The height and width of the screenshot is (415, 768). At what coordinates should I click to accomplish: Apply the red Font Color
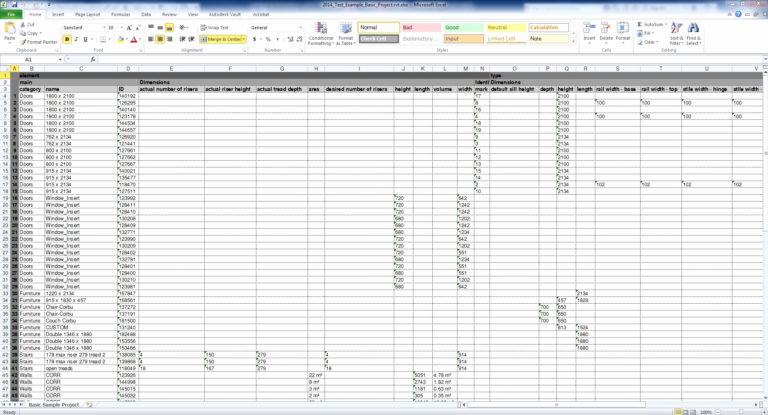click(134, 39)
